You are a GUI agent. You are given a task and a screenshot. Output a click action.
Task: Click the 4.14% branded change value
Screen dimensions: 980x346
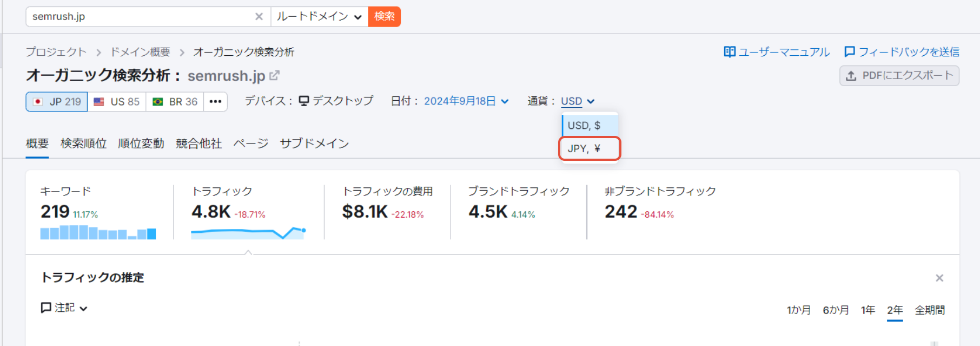[524, 215]
